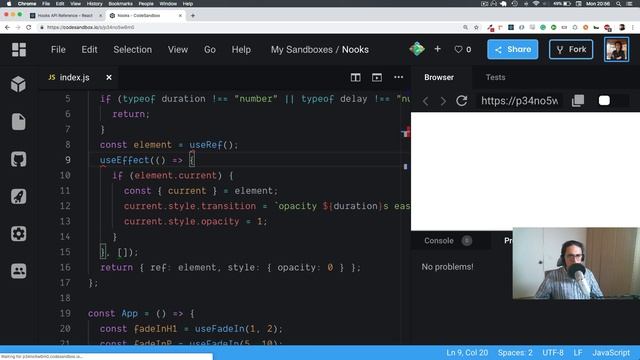Toggle the preview pane icon in editor toolbar

(377, 77)
